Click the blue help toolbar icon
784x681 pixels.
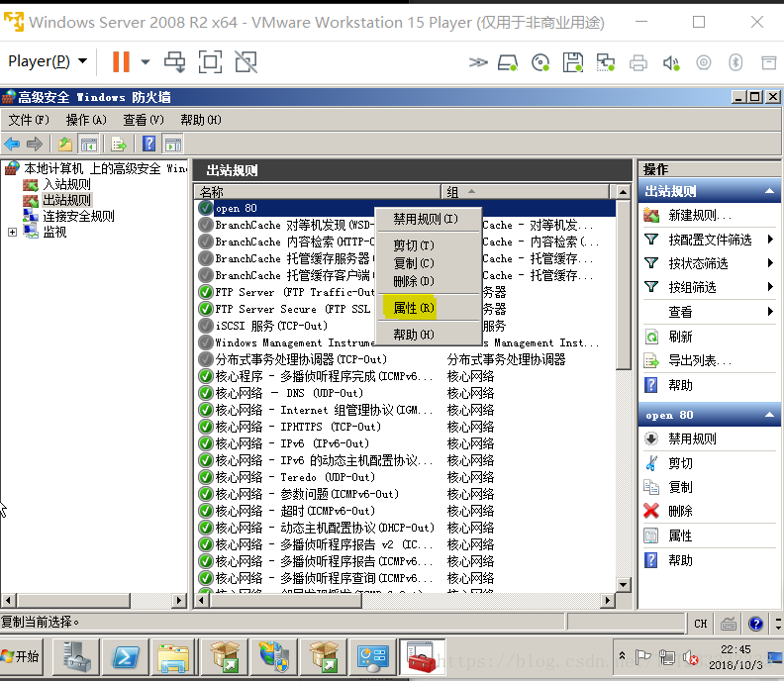click(149, 144)
